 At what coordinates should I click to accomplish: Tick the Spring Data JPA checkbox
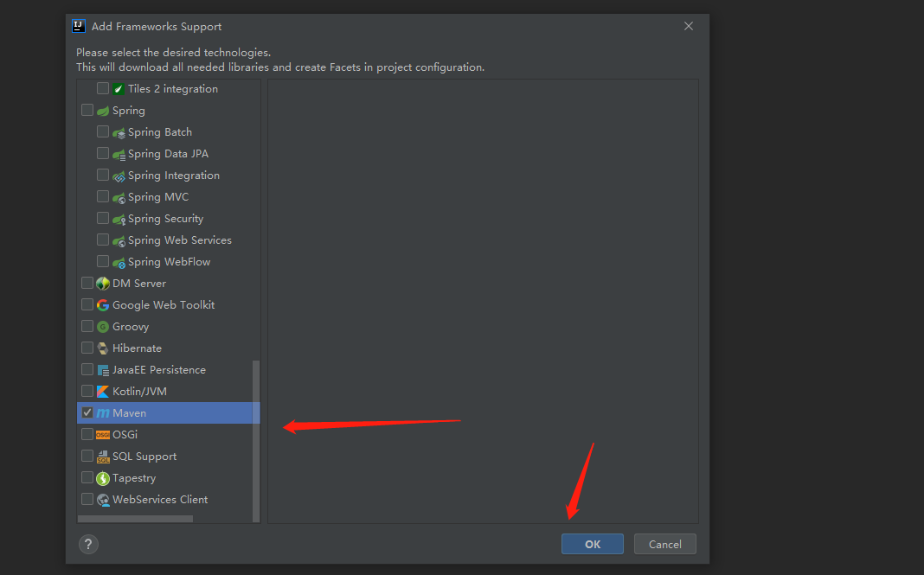tap(103, 153)
